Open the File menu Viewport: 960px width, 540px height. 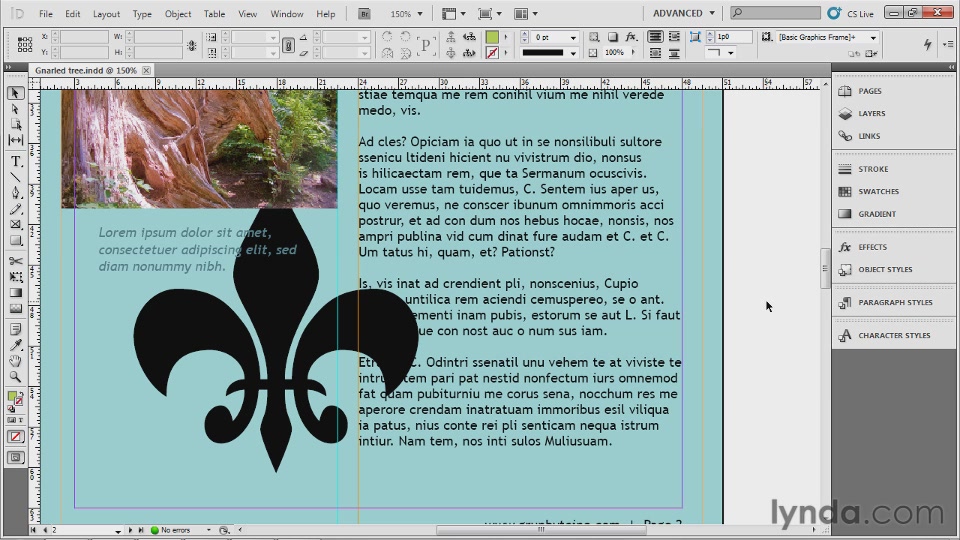click(45, 13)
